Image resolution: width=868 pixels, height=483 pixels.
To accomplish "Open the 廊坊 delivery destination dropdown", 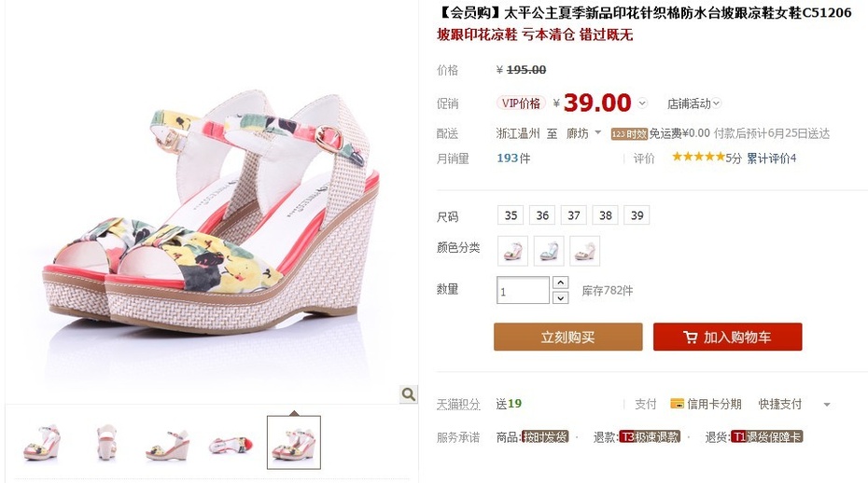I will (x=583, y=133).
